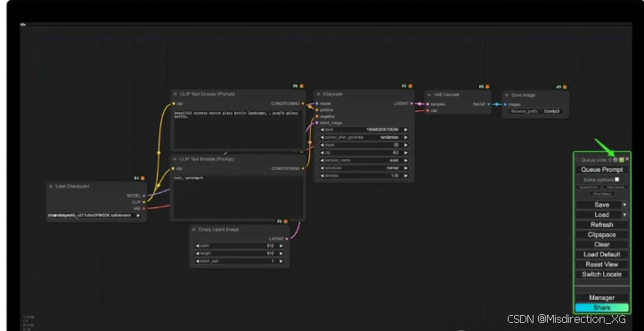Open Clipspace

tap(602, 235)
